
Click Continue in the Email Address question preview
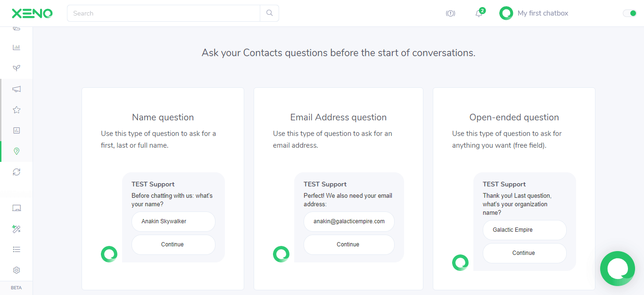348,244
